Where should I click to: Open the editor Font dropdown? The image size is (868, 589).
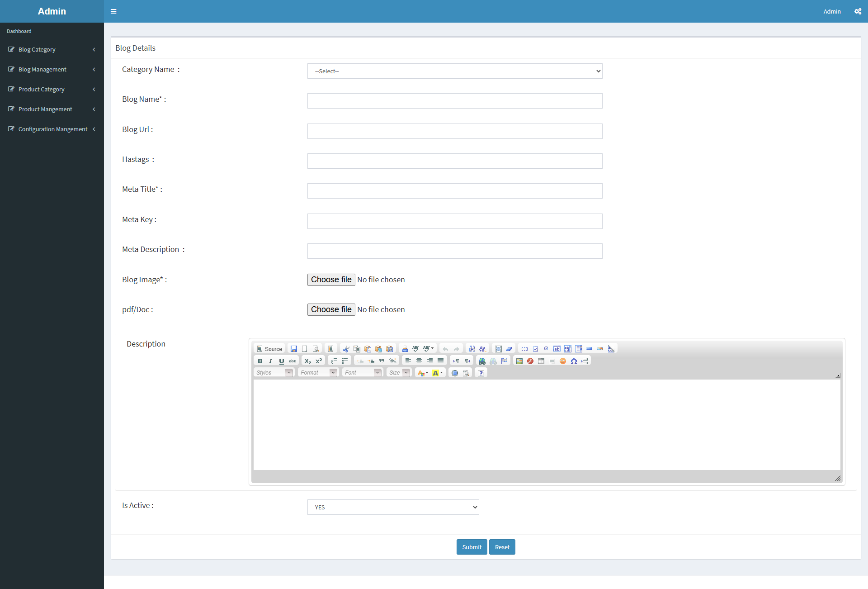tap(363, 373)
